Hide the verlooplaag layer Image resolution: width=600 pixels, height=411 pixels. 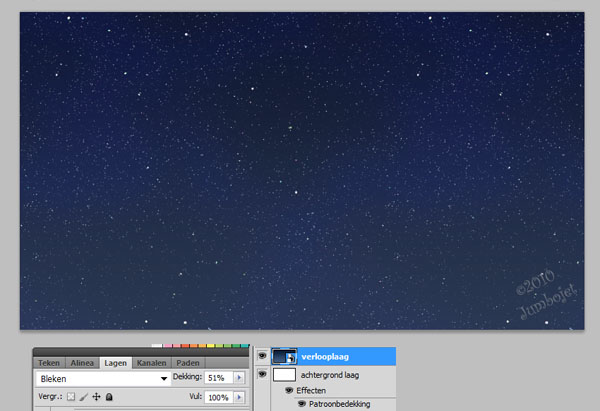click(x=262, y=356)
